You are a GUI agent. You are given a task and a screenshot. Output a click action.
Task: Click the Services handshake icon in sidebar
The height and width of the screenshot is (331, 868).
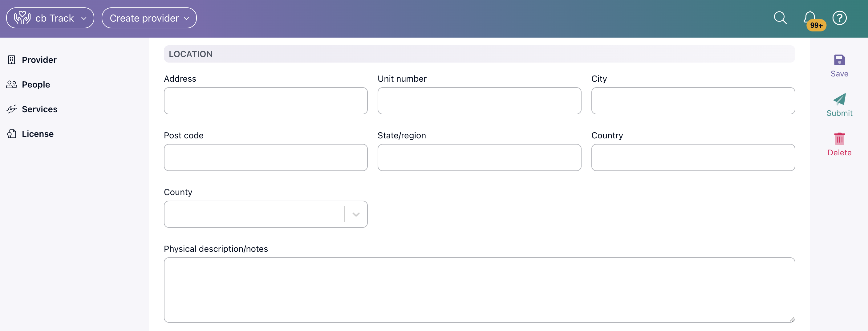(12, 109)
